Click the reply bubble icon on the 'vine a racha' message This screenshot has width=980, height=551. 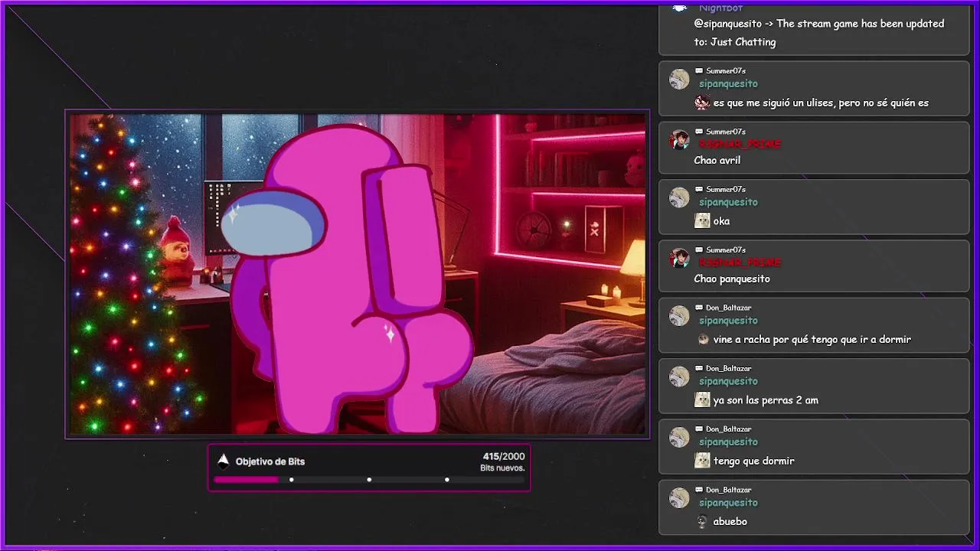(699, 308)
